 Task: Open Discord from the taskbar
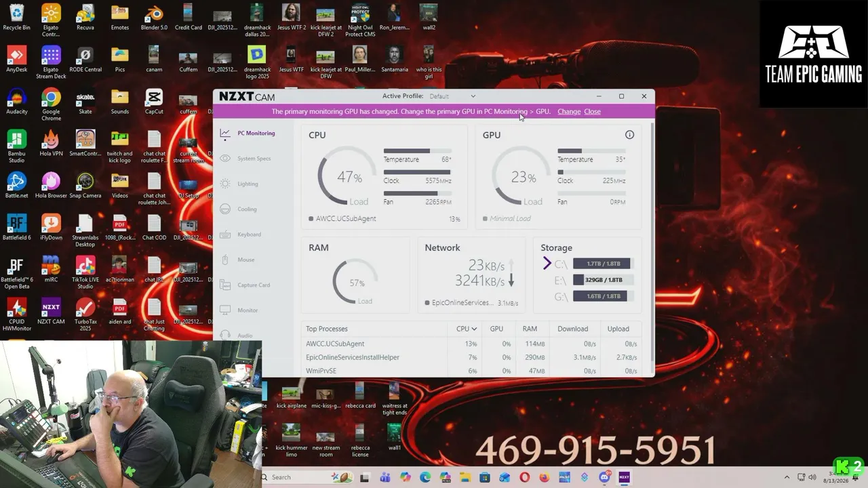coord(605,477)
